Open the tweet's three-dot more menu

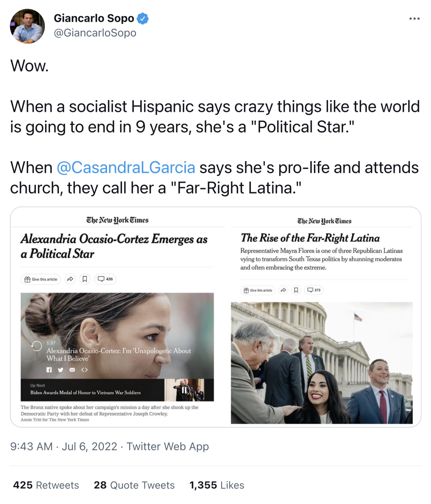tap(414, 19)
